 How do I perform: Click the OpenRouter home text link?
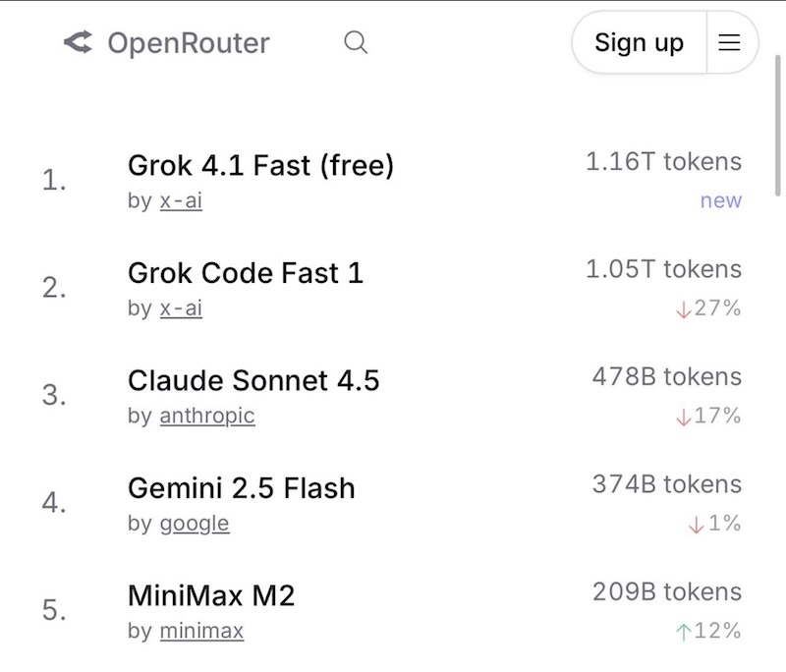tap(188, 43)
